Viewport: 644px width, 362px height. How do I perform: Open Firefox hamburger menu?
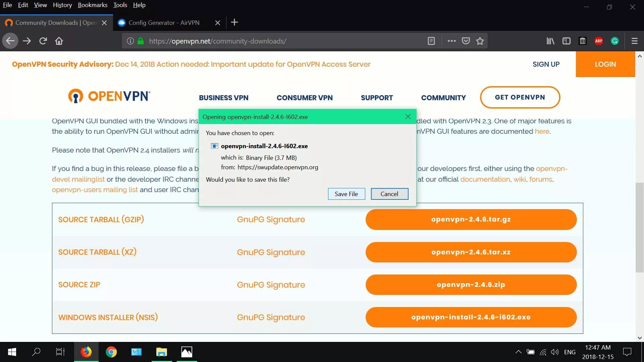(634, 41)
